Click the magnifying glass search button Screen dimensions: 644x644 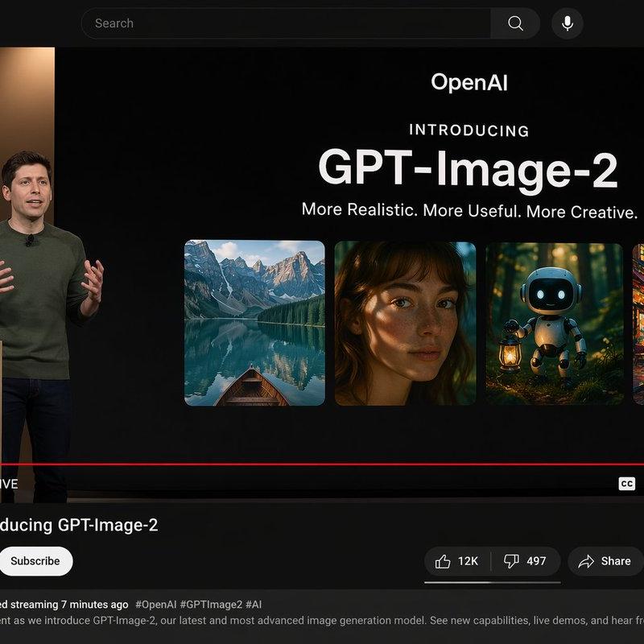pos(515,23)
